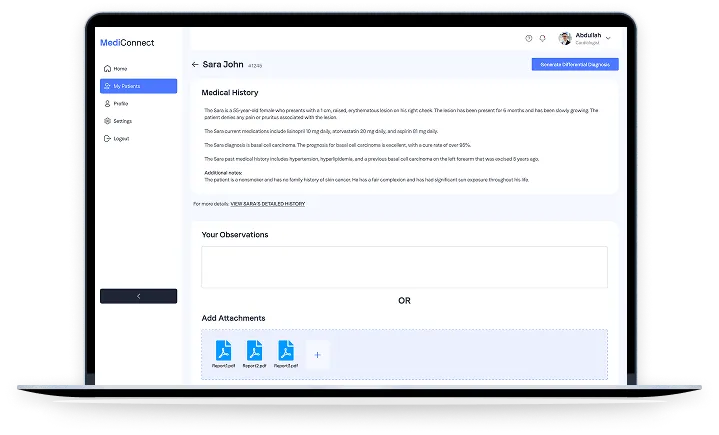Screen dimensions: 719x435
Task: Open the Report1.pdf attachment
Action: [223, 354]
